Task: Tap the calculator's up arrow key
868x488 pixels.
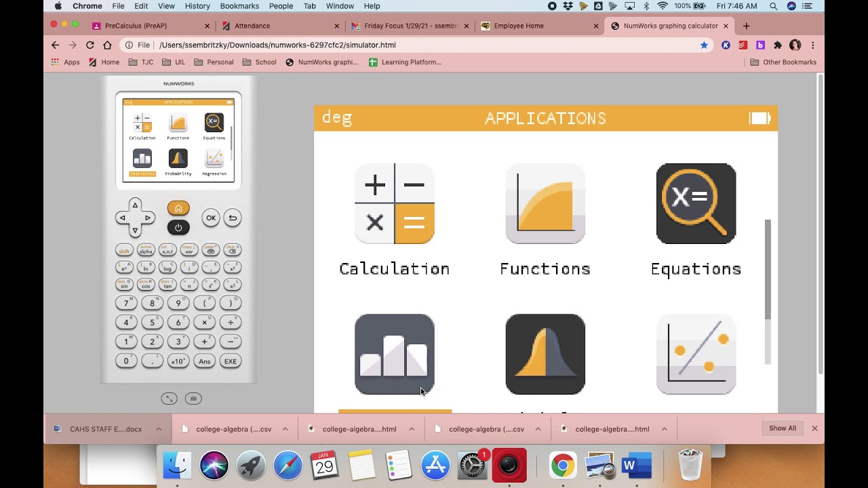Action: pyautogui.click(x=135, y=205)
